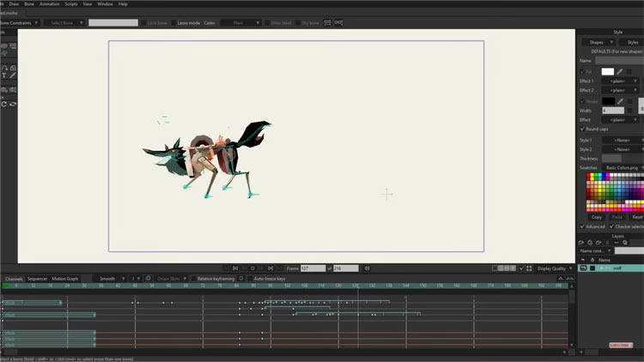Click the white Fill color swatch
This screenshot has height=362, width=644.
pyautogui.click(x=607, y=72)
